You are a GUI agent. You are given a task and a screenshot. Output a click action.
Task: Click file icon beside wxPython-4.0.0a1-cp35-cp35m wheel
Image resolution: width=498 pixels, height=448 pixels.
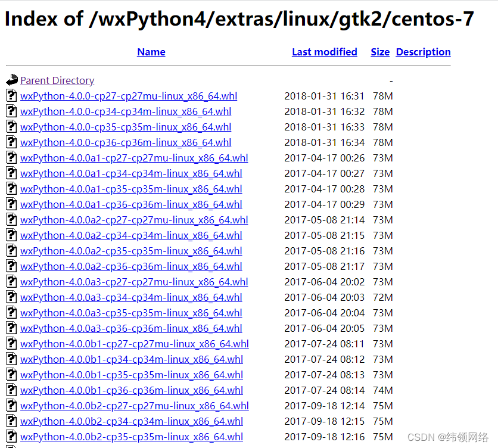[11, 188]
